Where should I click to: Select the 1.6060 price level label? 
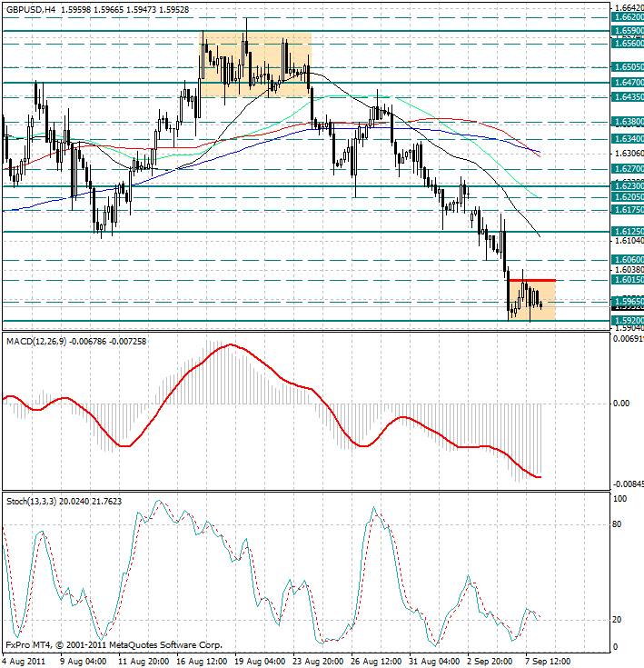coord(628,259)
